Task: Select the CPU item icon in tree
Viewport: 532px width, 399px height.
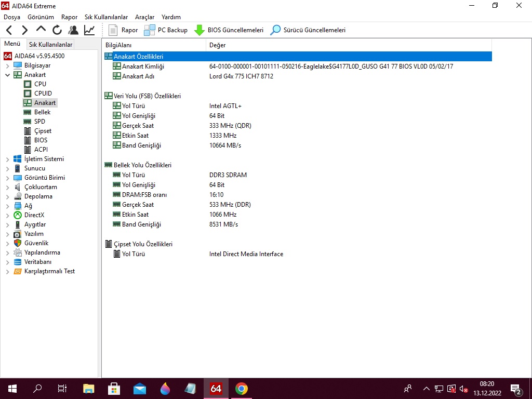Action: (28, 84)
